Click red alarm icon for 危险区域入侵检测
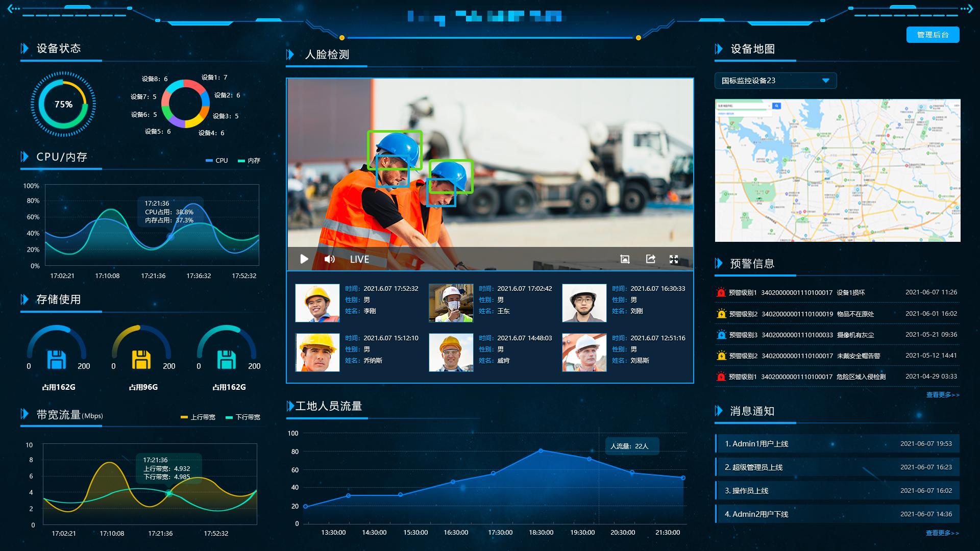The height and width of the screenshot is (551, 980). pyautogui.click(x=721, y=377)
